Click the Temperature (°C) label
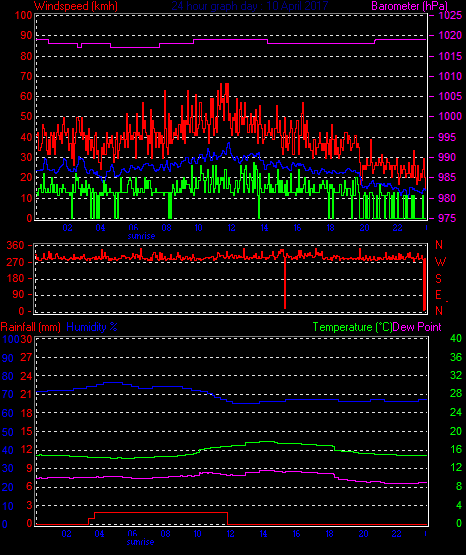The image size is (466, 555). point(352,327)
